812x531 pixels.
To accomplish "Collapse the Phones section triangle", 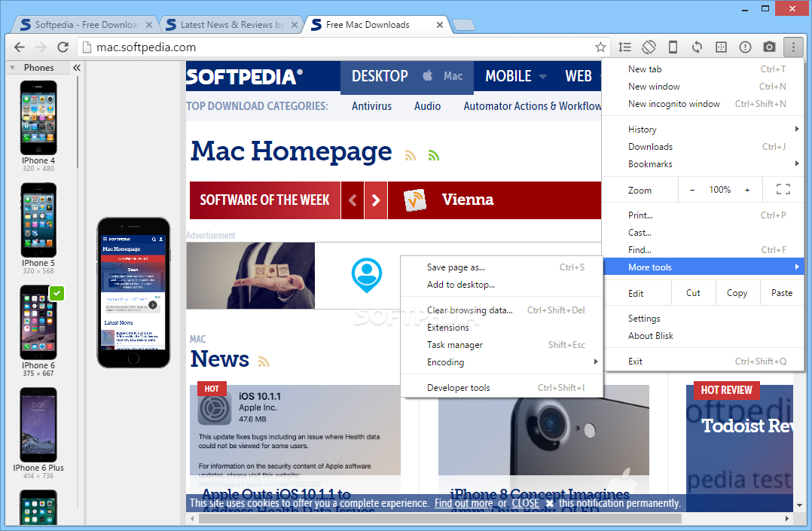I will tap(12, 68).
